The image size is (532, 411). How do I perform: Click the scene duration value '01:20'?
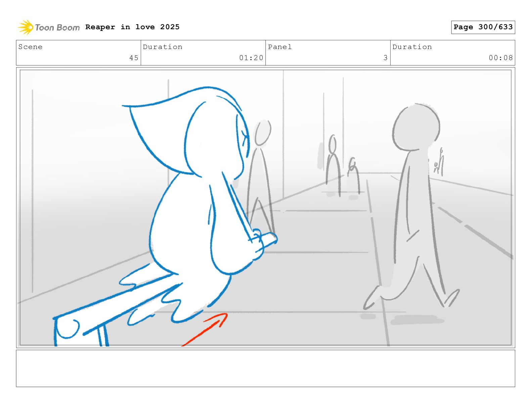click(251, 58)
